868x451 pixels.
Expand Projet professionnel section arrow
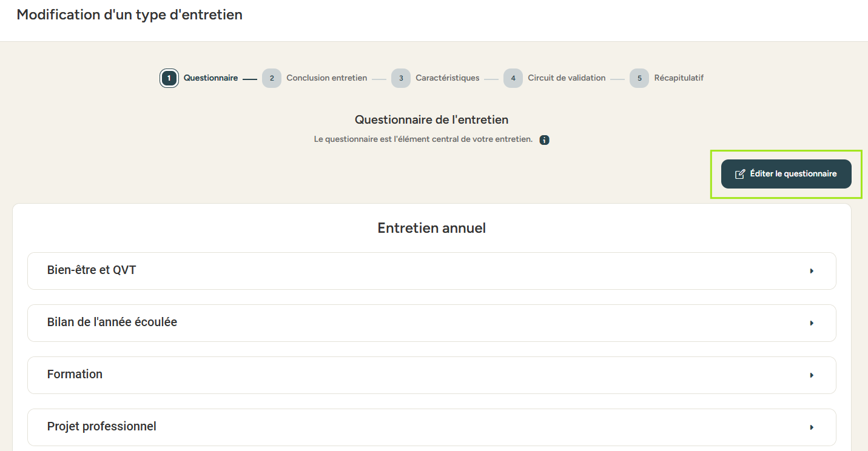pos(812,427)
